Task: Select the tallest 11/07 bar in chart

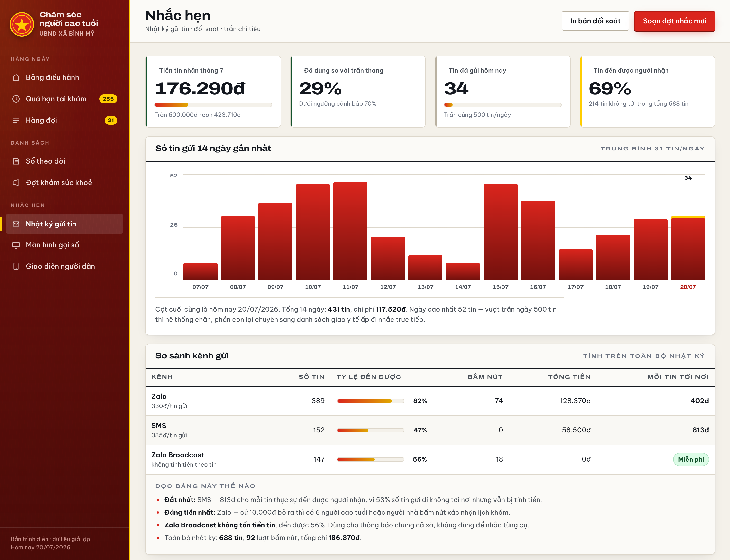Action: [350, 231]
